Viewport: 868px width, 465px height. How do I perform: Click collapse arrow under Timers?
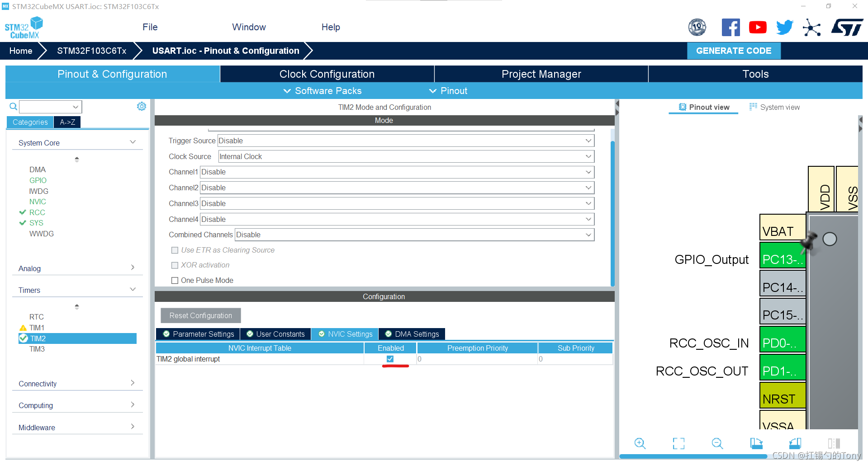click(77, 306)
